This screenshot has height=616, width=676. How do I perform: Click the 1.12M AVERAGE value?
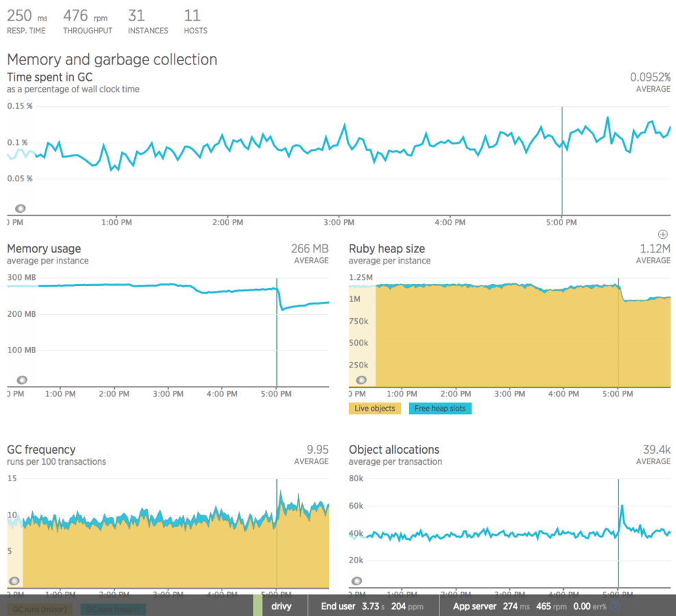(x=653, y=254)
